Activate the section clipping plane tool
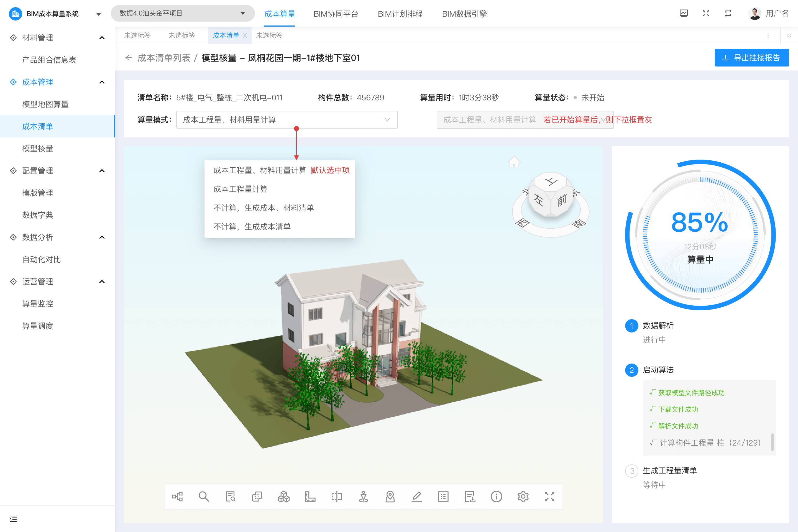 coord(337,497)
